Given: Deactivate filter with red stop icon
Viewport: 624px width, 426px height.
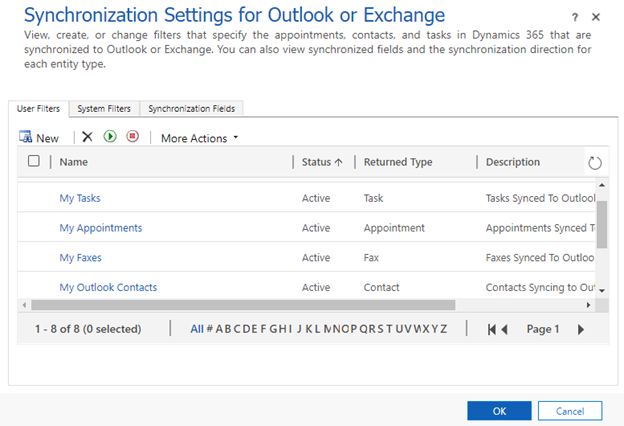Looking at the screenshot, I should pyautogui.click(x=133, y=137).
